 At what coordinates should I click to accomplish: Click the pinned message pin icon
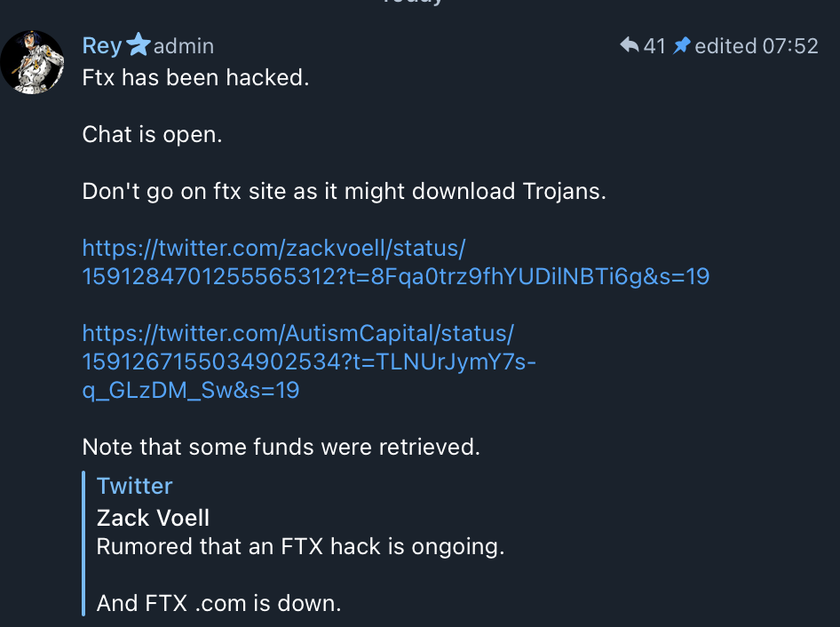pos(681,46)
